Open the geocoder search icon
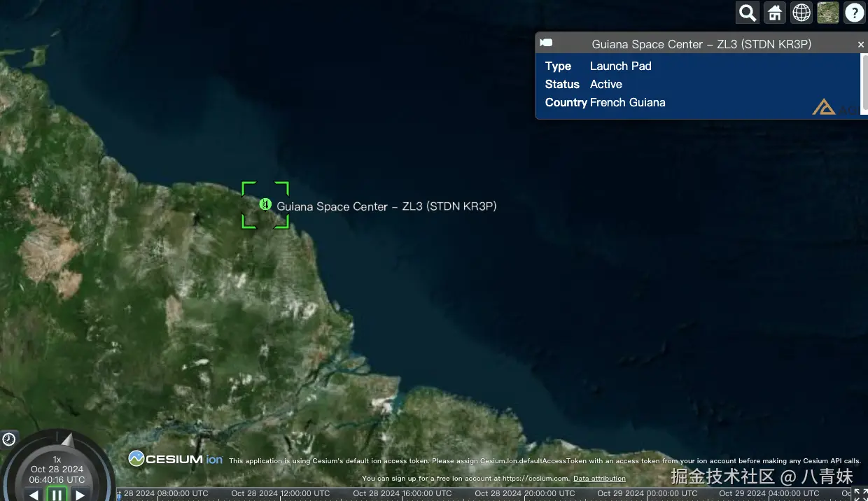This screenshot has width=868, height=501. [x=748, y=13]
